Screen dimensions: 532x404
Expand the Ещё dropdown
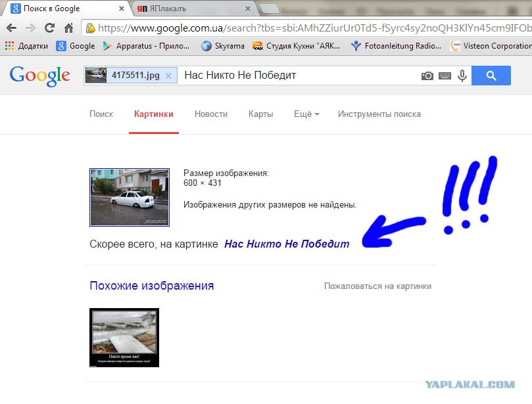click(306, 114)
